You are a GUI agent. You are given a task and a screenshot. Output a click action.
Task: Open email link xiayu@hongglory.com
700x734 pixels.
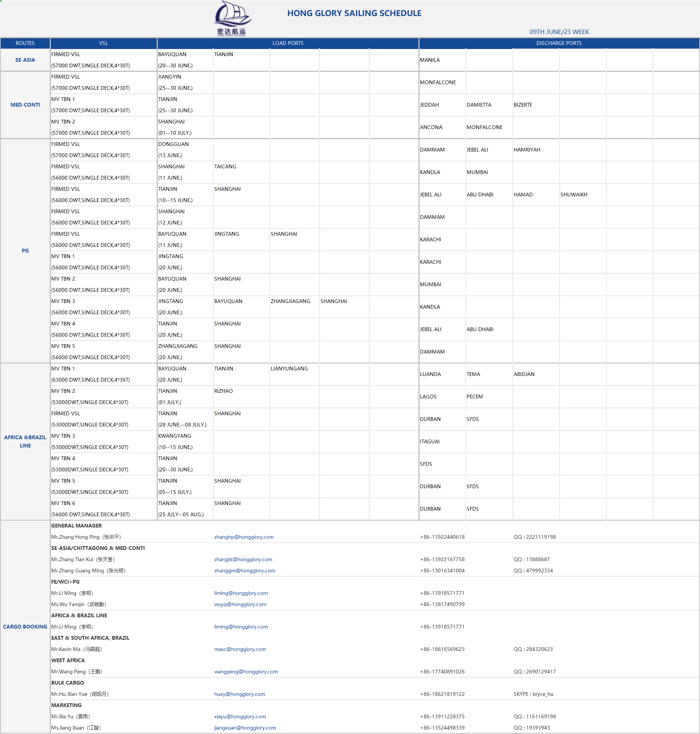(240, 716)
